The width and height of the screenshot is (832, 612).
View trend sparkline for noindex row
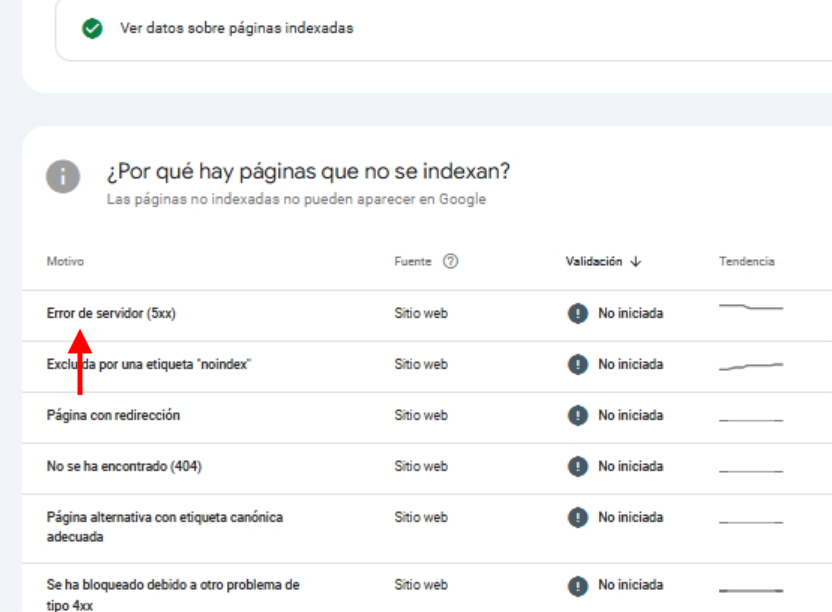coord(750,367)
